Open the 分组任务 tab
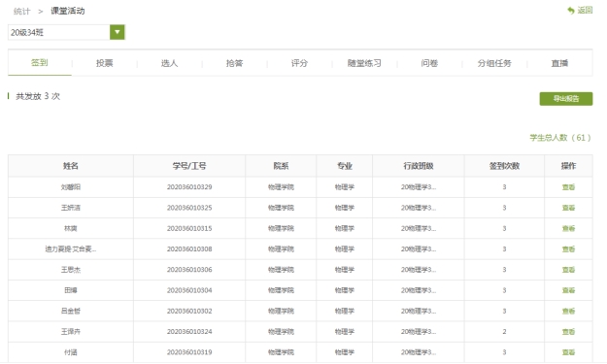 tap(494, 63)
